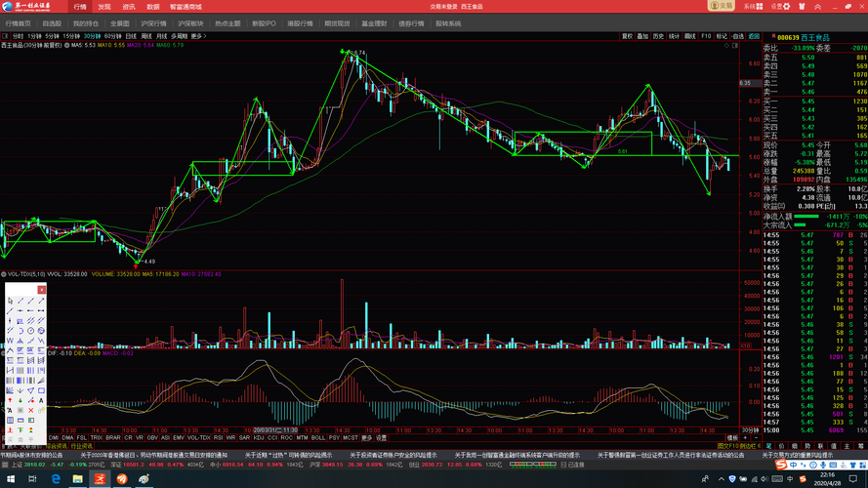
Task: Open the 发现 main menu tab
Action: tap(104, 7)
